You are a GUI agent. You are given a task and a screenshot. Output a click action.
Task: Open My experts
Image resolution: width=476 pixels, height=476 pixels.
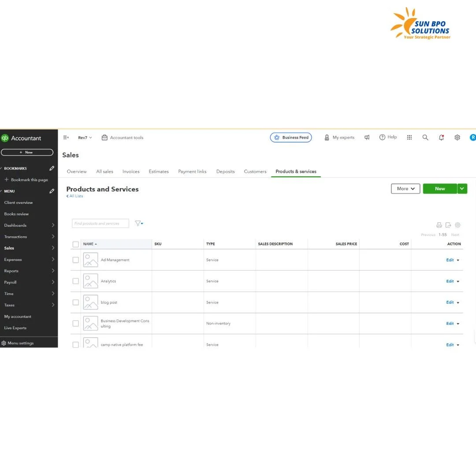pos(339,138)
